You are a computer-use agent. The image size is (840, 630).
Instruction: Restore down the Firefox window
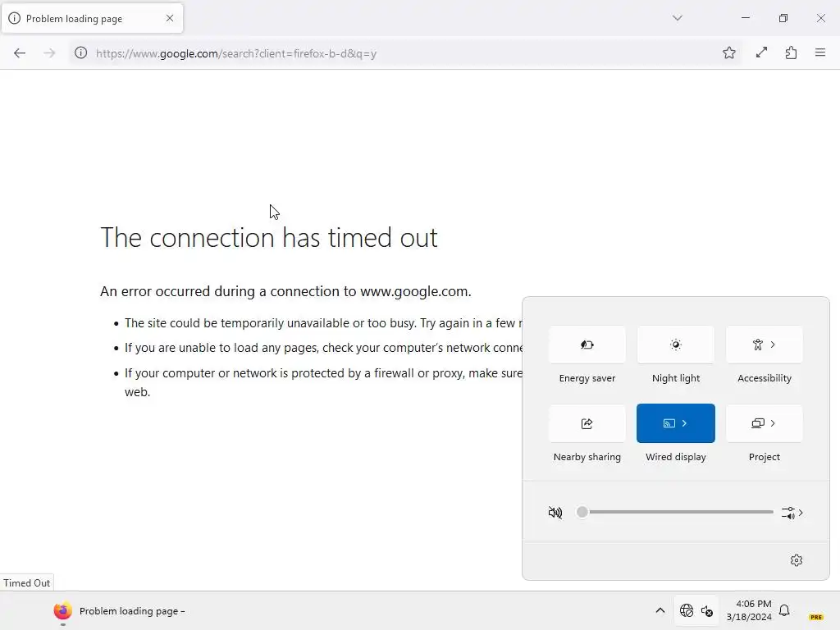click(783, 18)
